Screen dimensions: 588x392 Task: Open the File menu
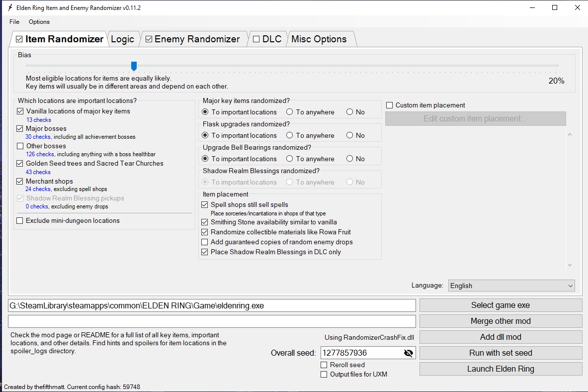[x=14, y=22]
